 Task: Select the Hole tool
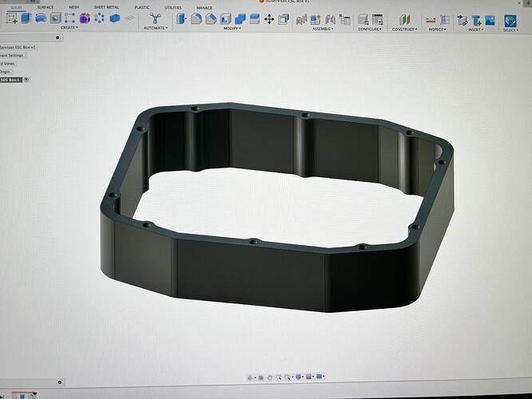tap(56, 18)
